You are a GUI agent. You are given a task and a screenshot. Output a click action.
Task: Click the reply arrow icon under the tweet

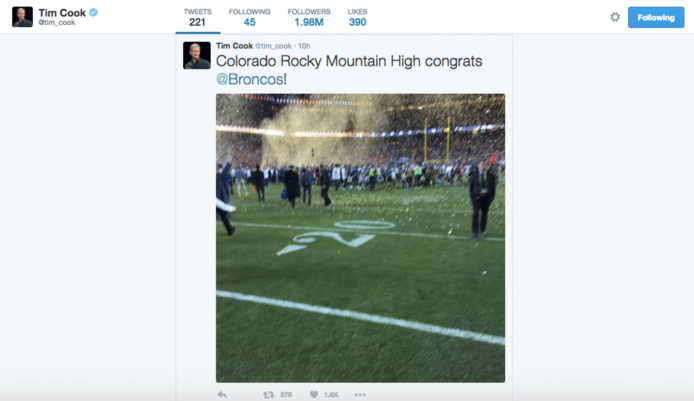click(222, 395)
